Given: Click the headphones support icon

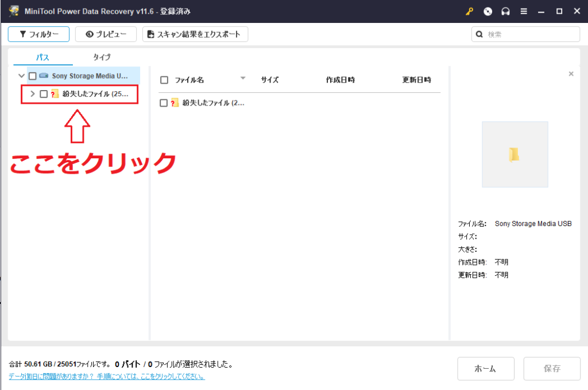Looking at the screenshot, I should (505, 11).
